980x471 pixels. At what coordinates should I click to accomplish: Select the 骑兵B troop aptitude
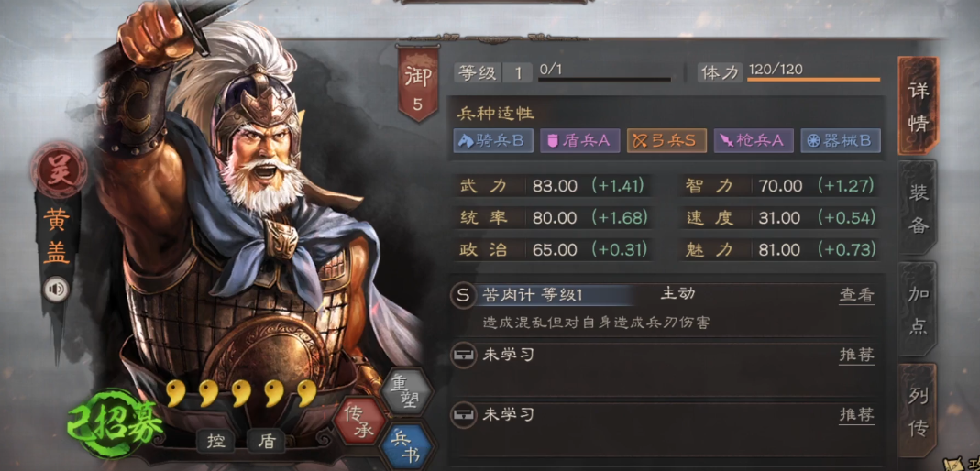click(493, 140)
